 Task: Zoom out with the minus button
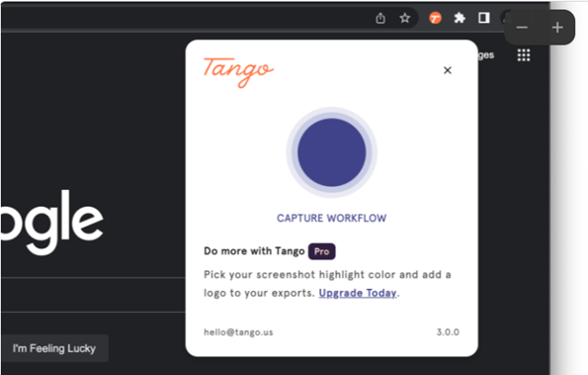522,28
